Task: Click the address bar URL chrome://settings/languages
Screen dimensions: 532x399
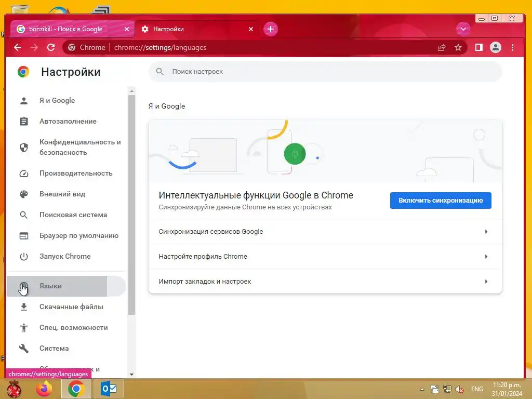Action: (x=160, y=47)
